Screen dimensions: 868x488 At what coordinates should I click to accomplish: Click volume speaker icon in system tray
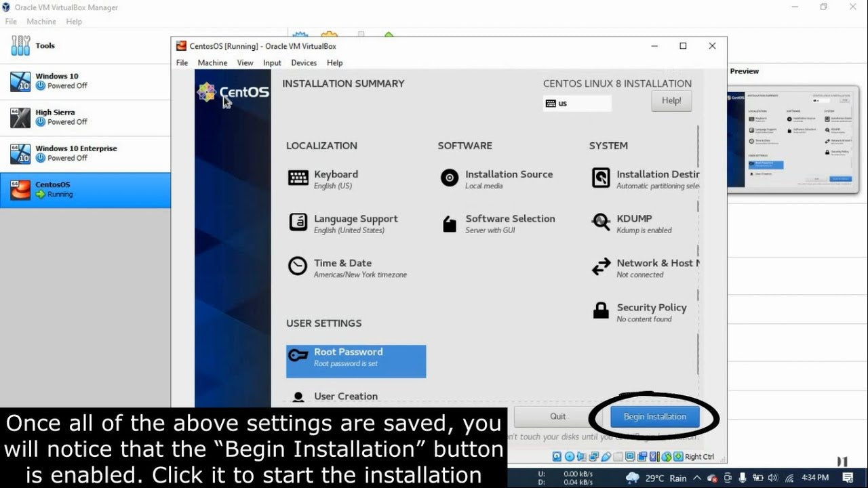[x=772, y=478]
